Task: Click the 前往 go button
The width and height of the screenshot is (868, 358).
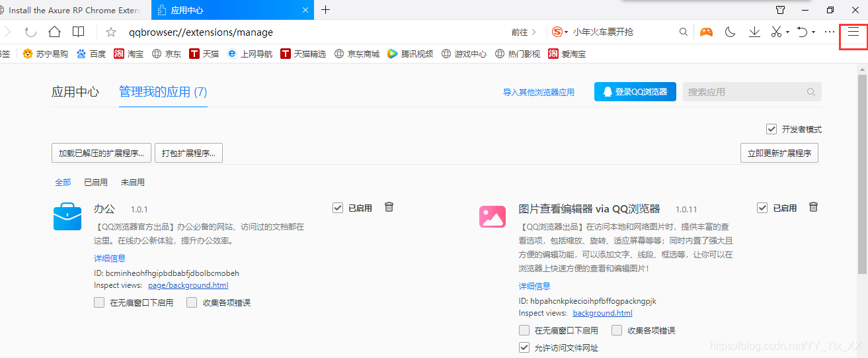Action: [x=524, y=32]
